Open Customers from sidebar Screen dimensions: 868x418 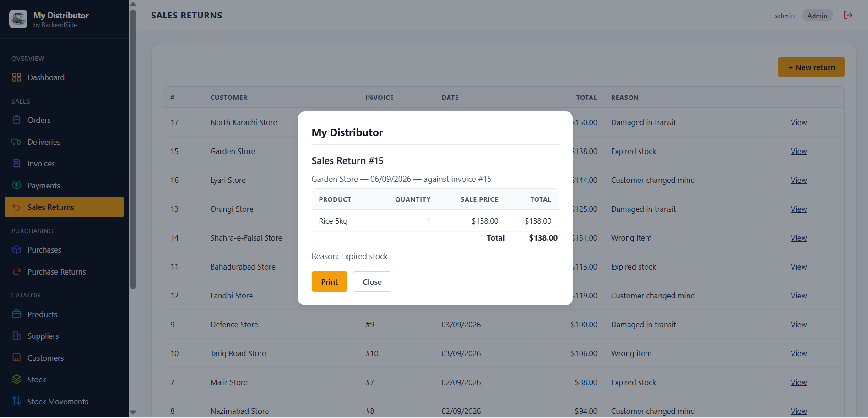pos(64,357)
